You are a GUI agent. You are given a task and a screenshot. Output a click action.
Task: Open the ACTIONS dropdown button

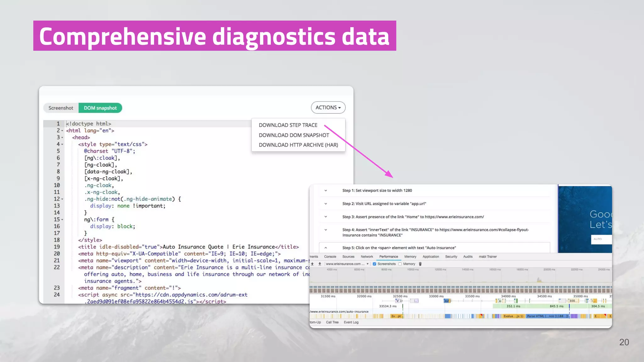328,107
